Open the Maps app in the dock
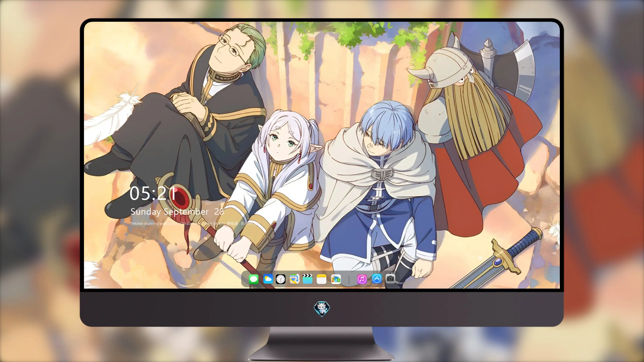644x362 pixels. click(x=294, y=279)
